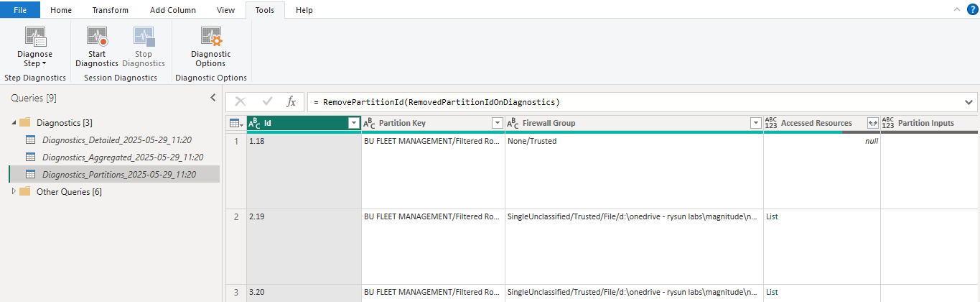The height and width of the screenshot is (302, 980).
Task: Click the Diagnose Step icon
Action: point(34,37)
